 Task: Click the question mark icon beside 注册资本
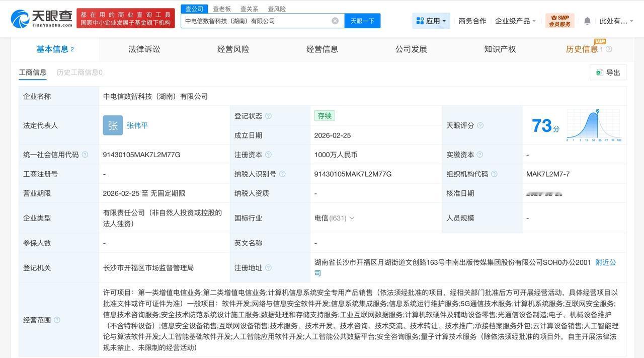click(269, 154)
